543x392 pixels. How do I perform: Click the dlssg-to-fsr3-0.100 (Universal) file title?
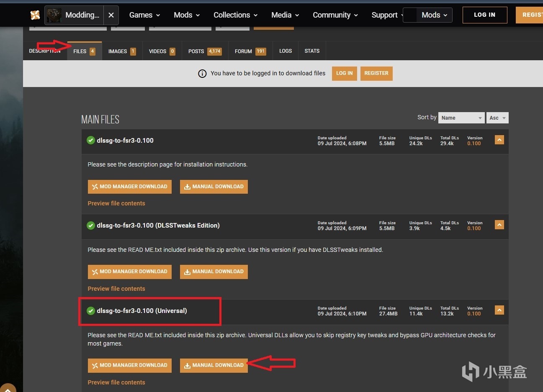142,311
